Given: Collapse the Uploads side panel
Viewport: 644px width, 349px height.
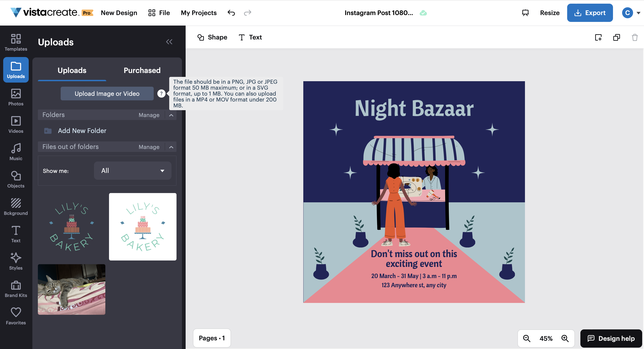Looking at the screenshot, I should (169, 42).
